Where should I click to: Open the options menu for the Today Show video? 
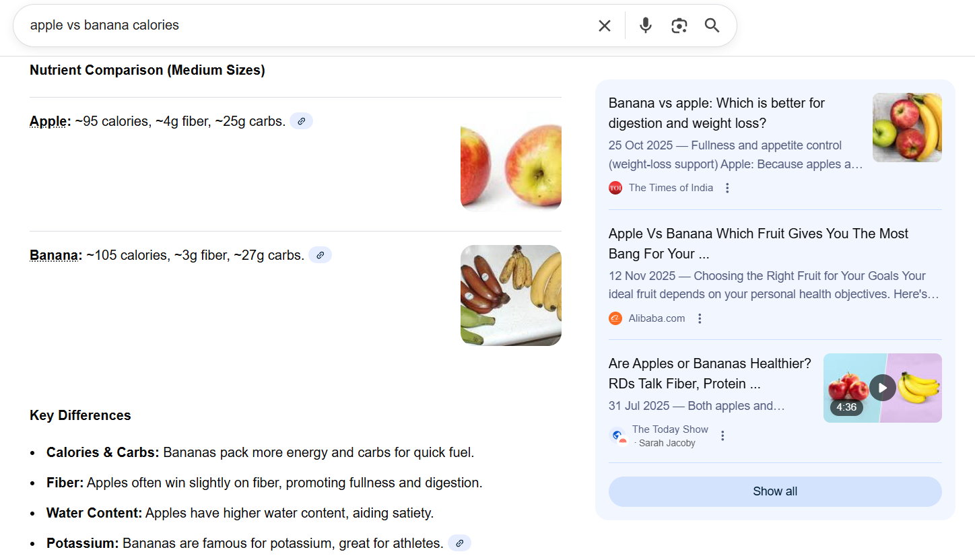pos(722,435)
